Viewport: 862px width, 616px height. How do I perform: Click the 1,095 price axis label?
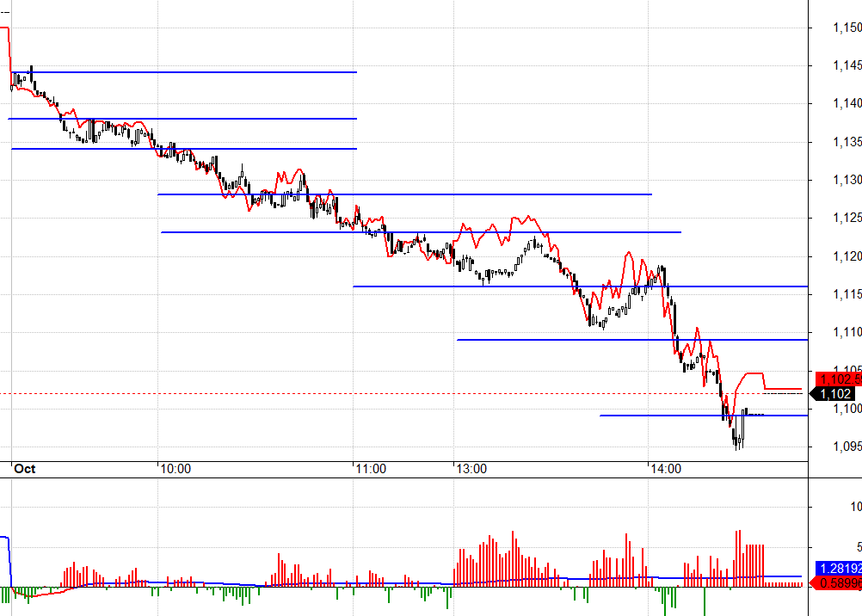(847, 447)
